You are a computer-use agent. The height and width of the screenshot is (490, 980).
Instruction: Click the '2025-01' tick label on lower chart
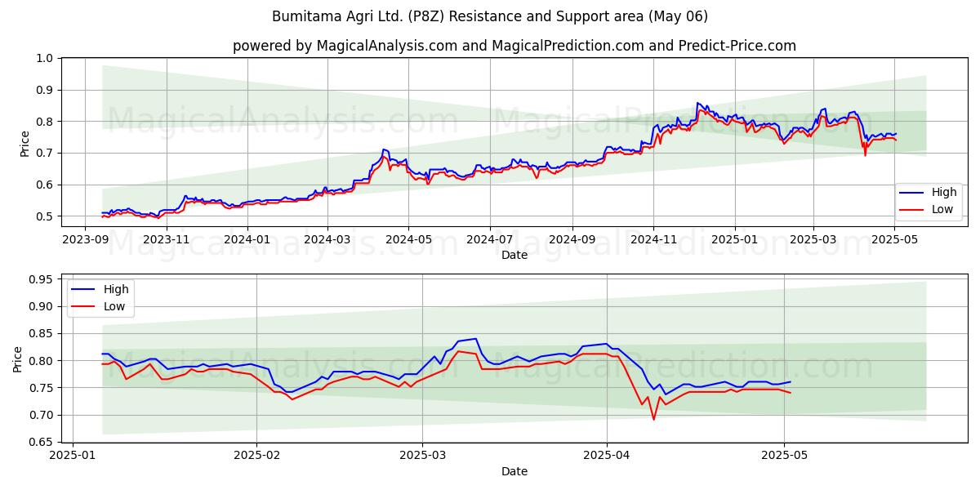tap(73, 457)
